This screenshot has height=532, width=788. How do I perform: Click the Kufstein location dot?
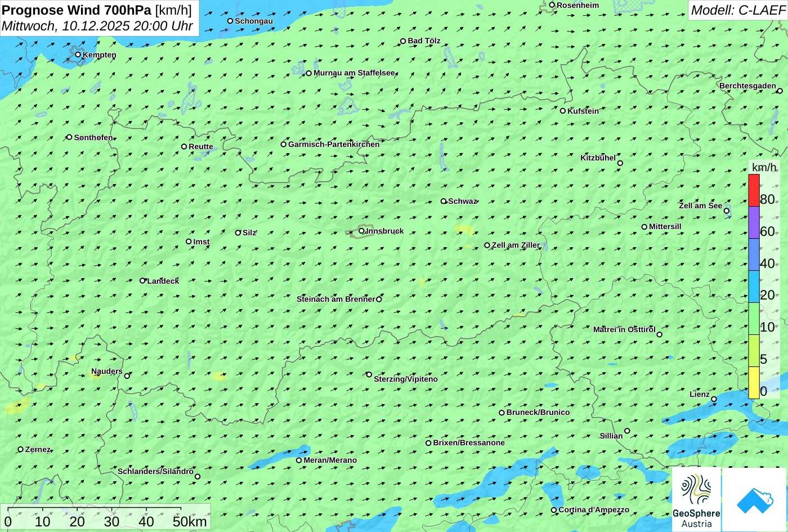click(563, 111)
